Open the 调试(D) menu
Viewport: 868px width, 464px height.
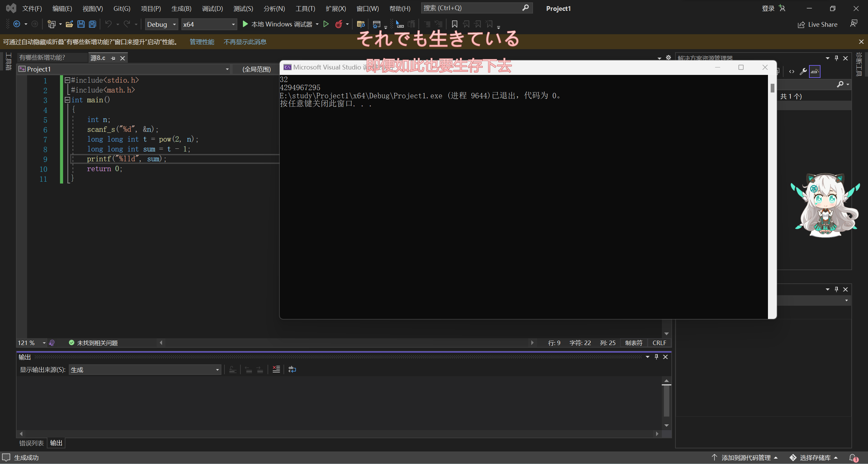pyautogui.click(x=212, y=8)
